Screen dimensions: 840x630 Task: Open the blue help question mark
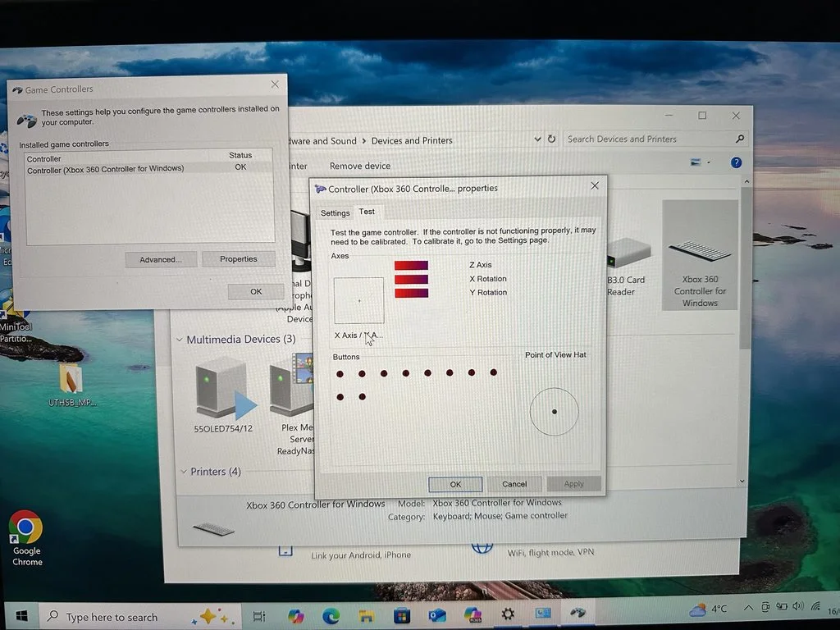(x=736, y=162)
